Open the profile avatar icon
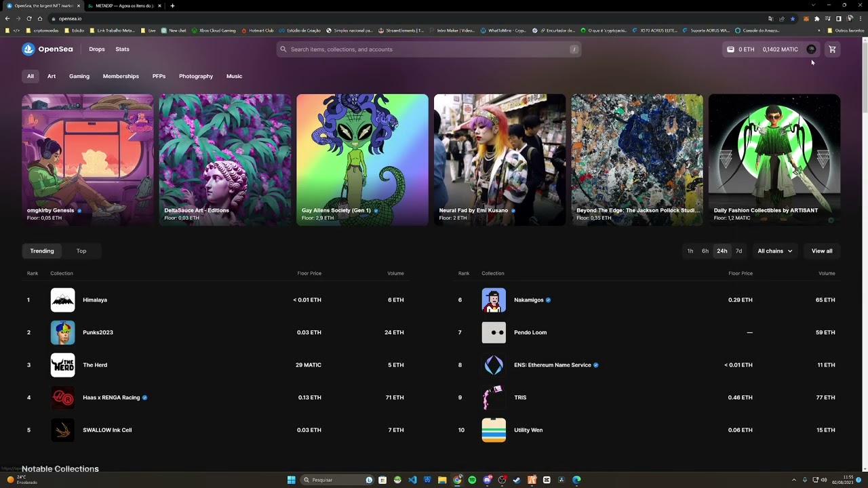Viewport: 868px width, 488px height. pos(811,49)
